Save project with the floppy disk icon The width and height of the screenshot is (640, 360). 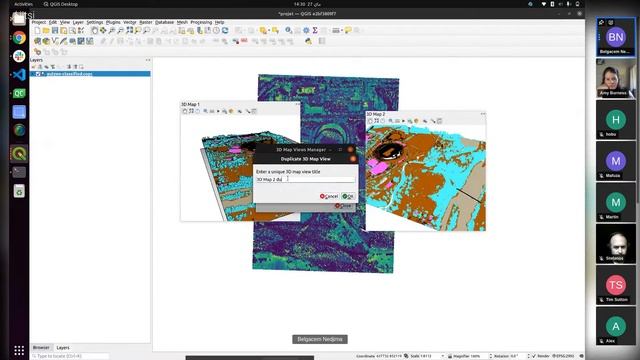55,31
